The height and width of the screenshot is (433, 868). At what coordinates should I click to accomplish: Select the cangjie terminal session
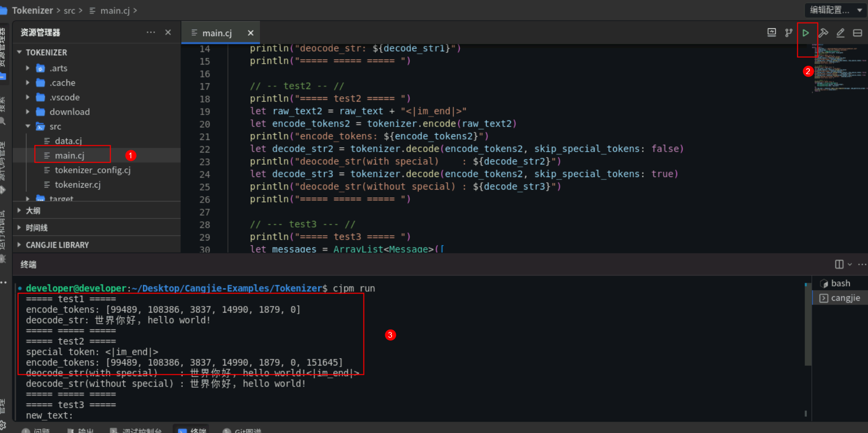click(840, 298)
